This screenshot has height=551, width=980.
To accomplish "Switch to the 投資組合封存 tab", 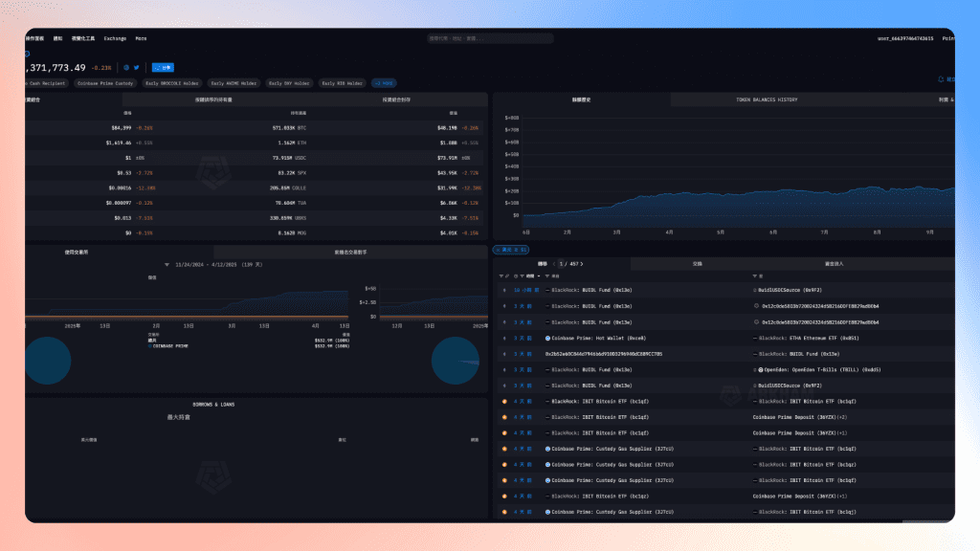I will click(x=396, y=99).
